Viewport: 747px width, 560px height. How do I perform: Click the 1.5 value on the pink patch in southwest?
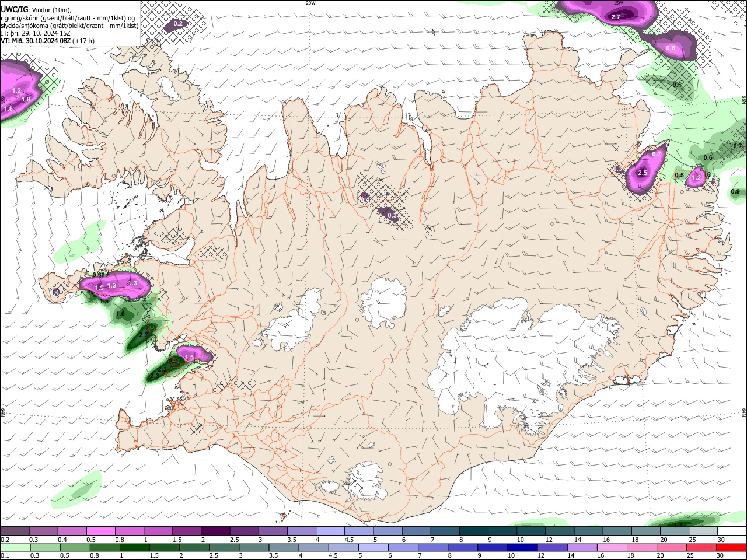coord(189,357)
